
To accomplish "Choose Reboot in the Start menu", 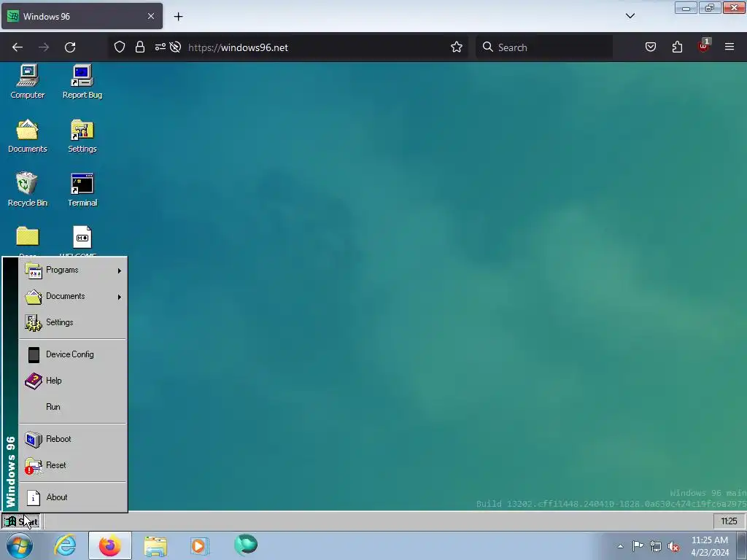I will [73, 438].
